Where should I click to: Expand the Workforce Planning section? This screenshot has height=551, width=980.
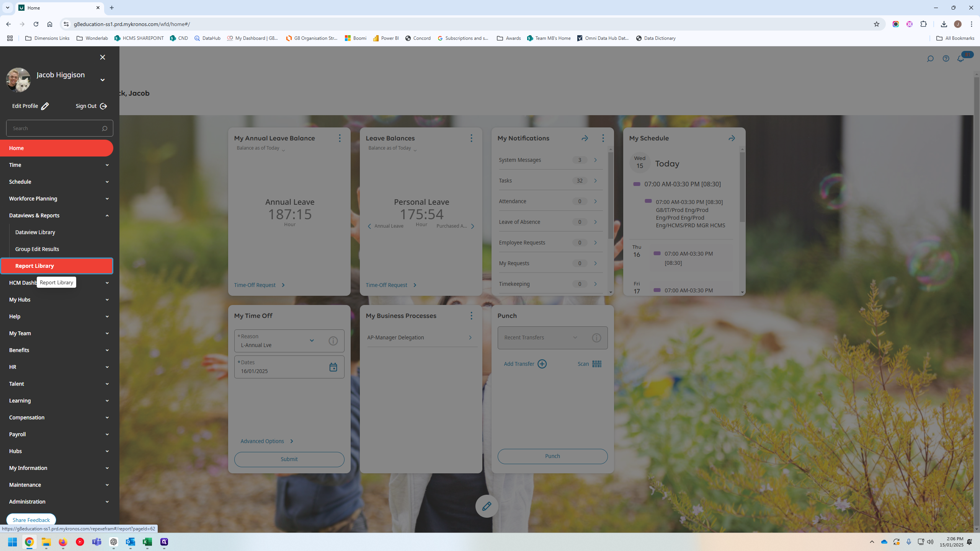[107, 199]
